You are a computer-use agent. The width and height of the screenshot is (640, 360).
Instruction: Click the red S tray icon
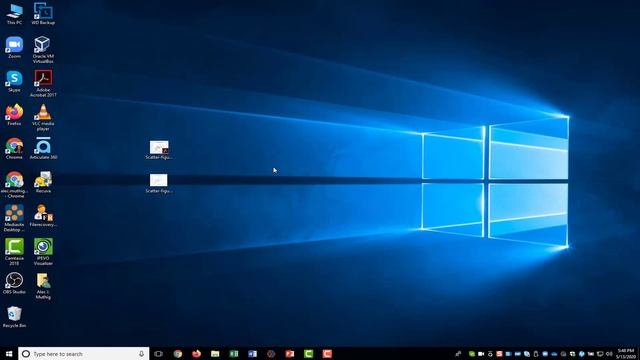(499, 354)
